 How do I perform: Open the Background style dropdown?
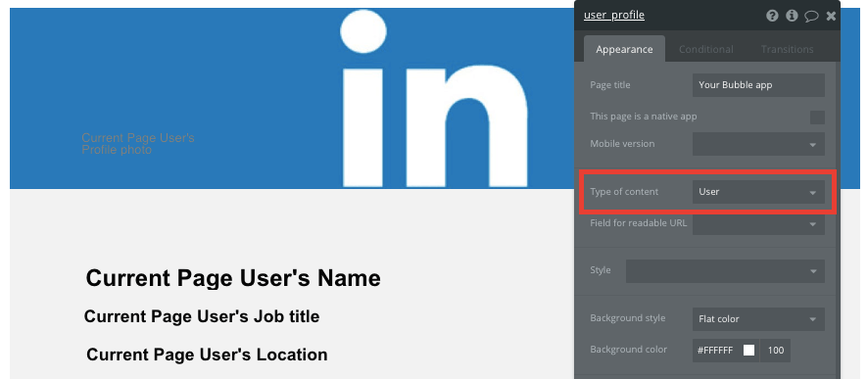pyautogui.click(x=758, y=319)
